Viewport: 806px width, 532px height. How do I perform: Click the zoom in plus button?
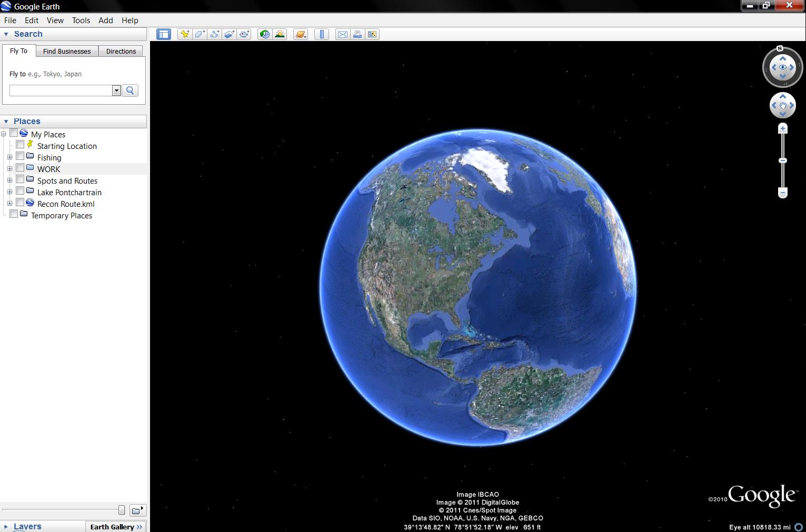click(x=783, y=128)
